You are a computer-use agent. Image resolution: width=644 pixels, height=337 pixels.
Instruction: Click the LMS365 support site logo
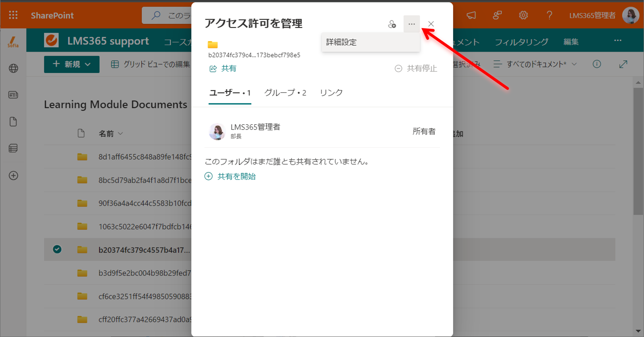pyautogui.click(x=51, y=40)
